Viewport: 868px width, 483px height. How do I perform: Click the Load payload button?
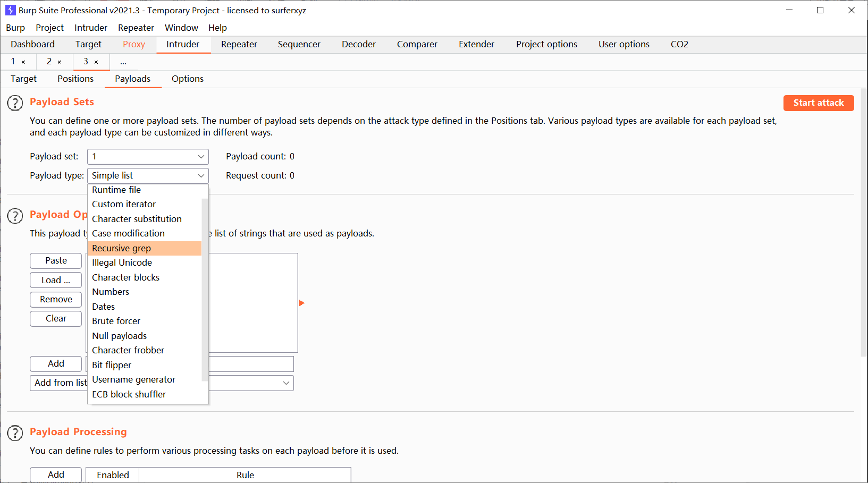point(56,280)
